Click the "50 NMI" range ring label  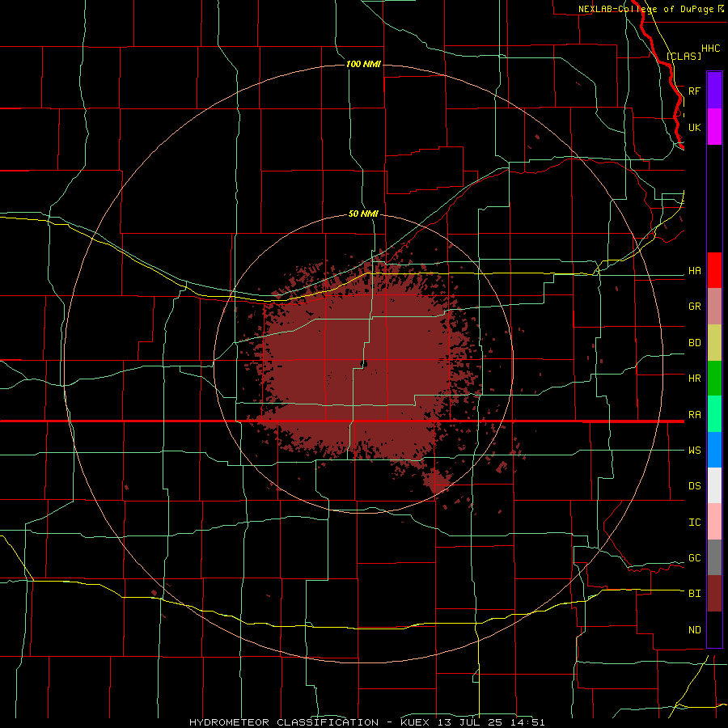(x=363, y=214)
